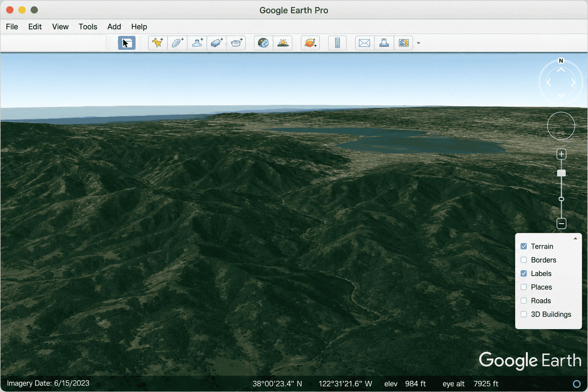Add a path tool

(x=197, y=43)
